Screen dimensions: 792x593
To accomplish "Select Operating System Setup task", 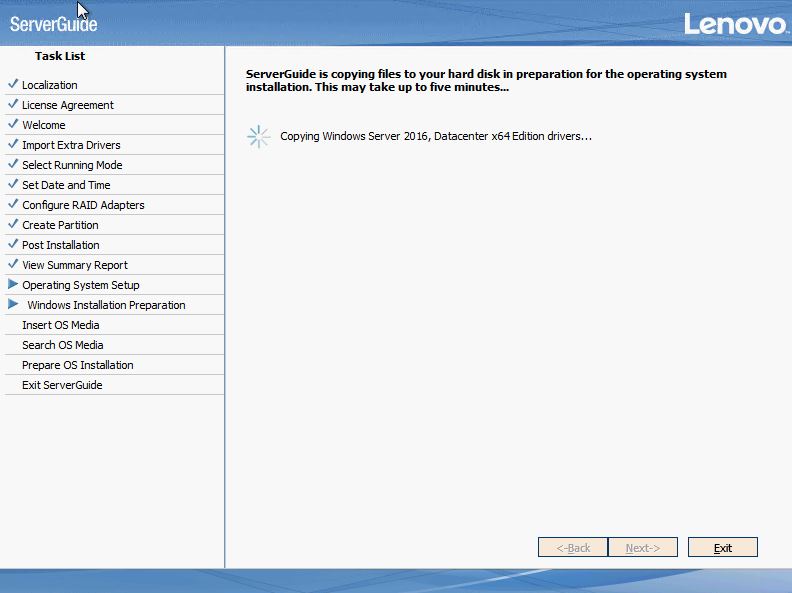I will point(115,285).
